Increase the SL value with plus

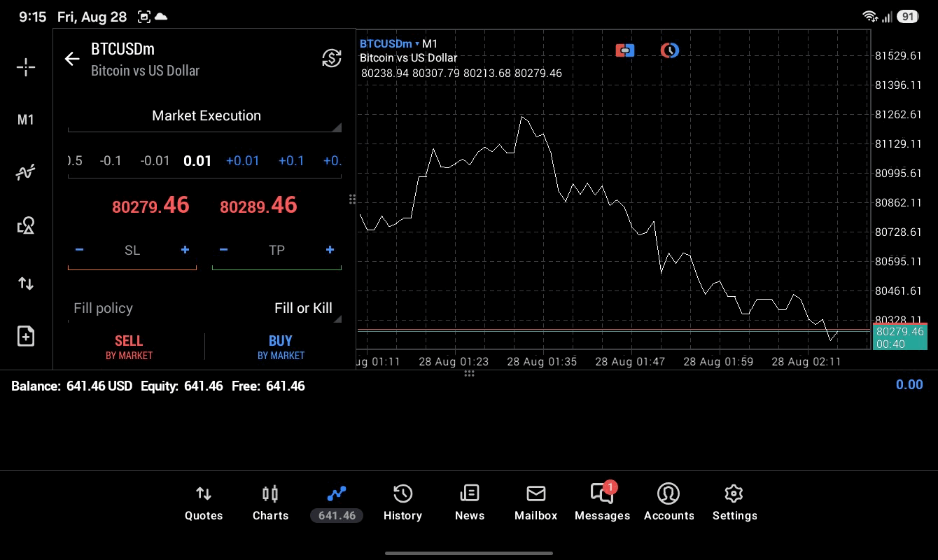(x=185, y=250)
